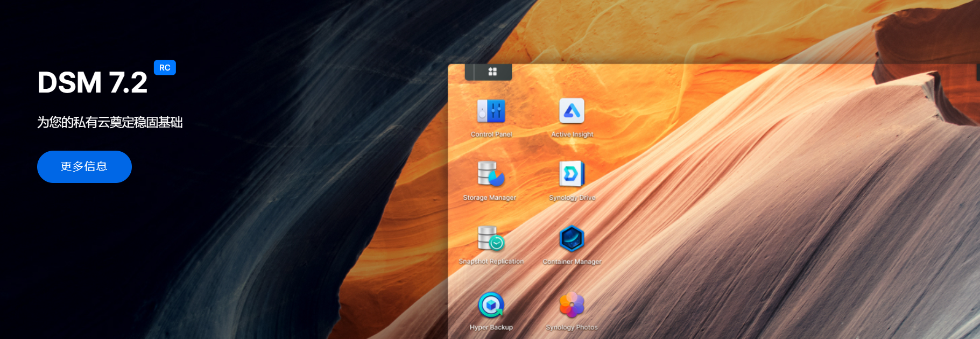
Task: Click the 'Container Manager' text label
Action: click(572, 262)
